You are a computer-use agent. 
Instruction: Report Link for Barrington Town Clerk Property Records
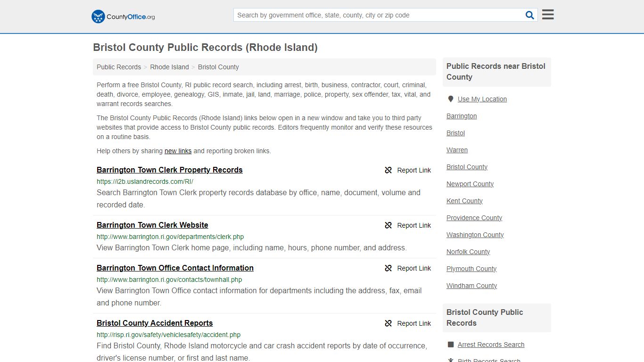414,170
